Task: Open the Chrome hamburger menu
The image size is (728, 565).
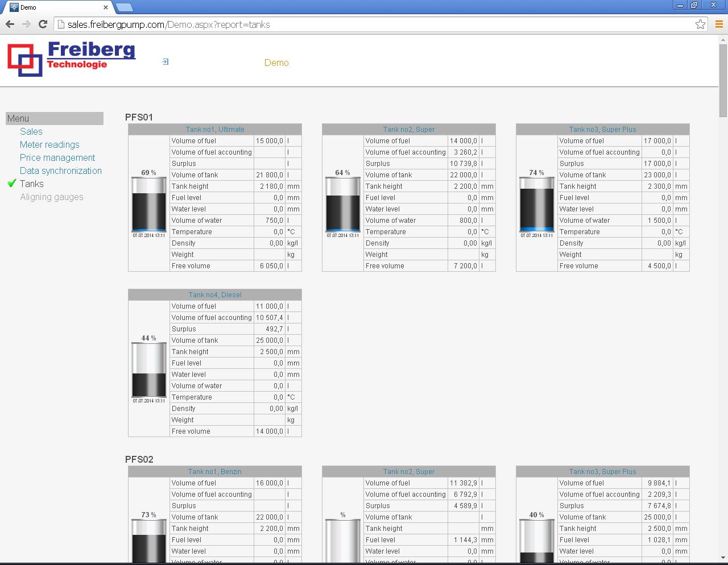Action: pos(718,24)
